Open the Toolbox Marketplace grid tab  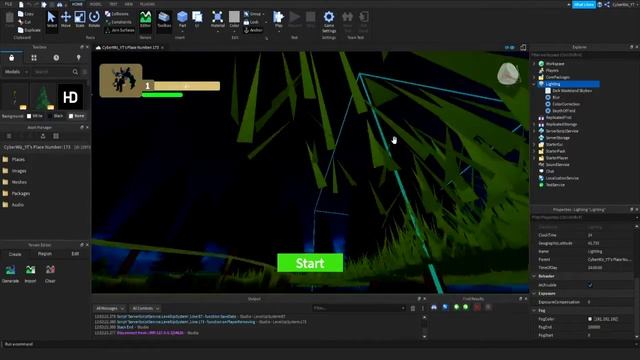pyautogui.click(x=34, y=58)
